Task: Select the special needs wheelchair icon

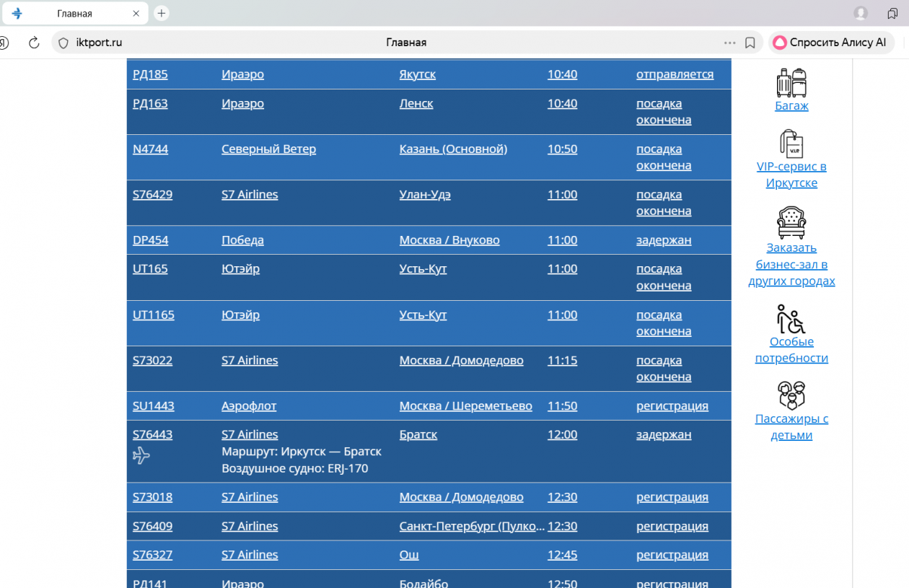Action: (791, 319)
